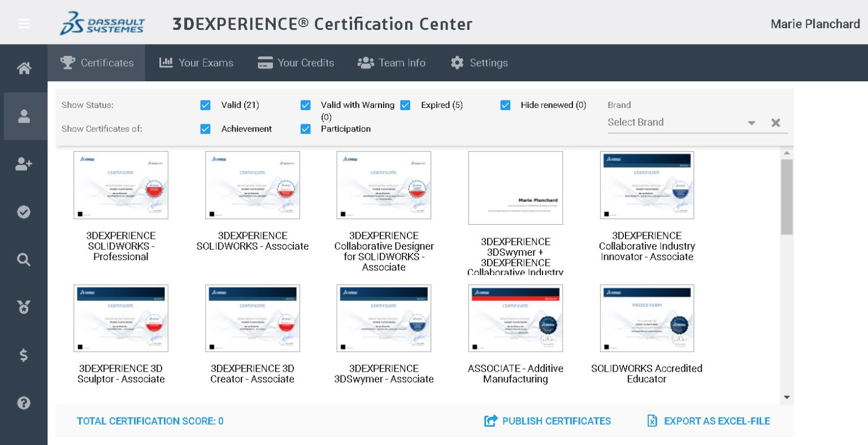868x445 pixels.
Task: Open the checkmark verification icon in sidebar
Action: click(x=23, y=212)
